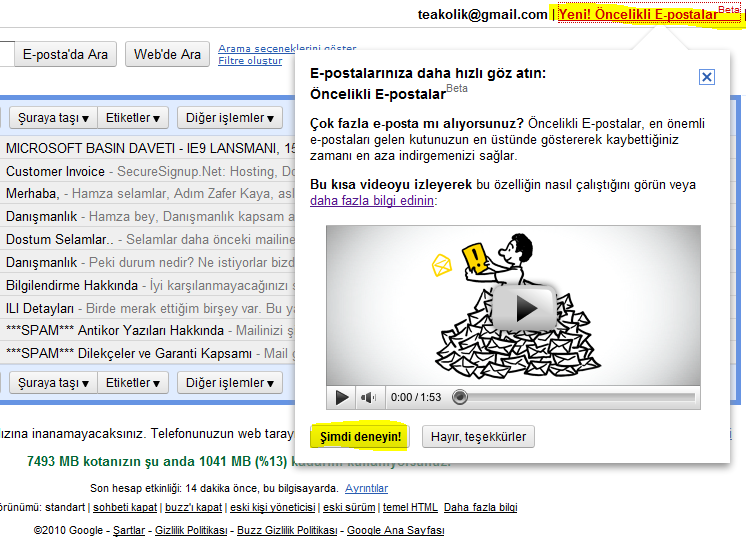Image resolution: width=746 pixels, height=541 pixels.
Task: Click the 0:00 / 1:53 video time display
Action: pos(416,397)
